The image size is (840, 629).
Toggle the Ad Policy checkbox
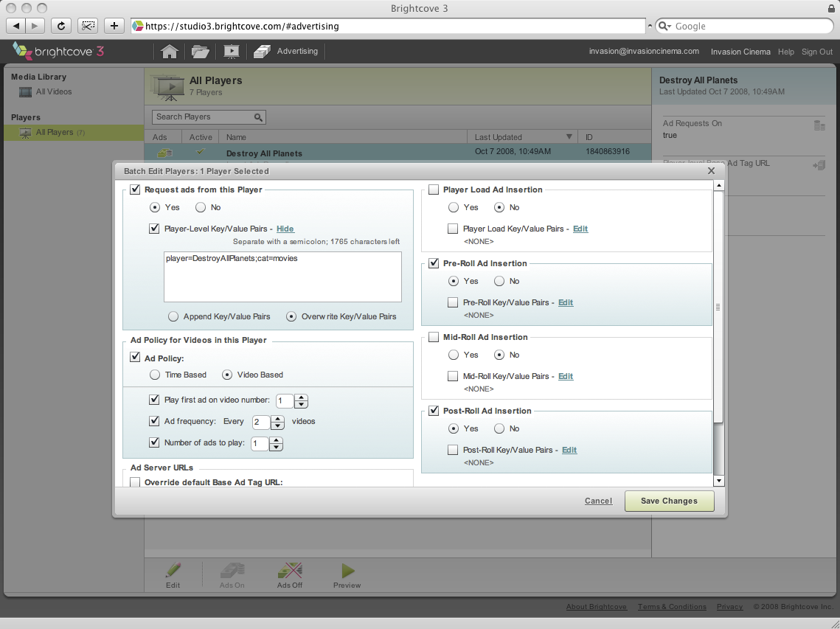pos(135,358)
